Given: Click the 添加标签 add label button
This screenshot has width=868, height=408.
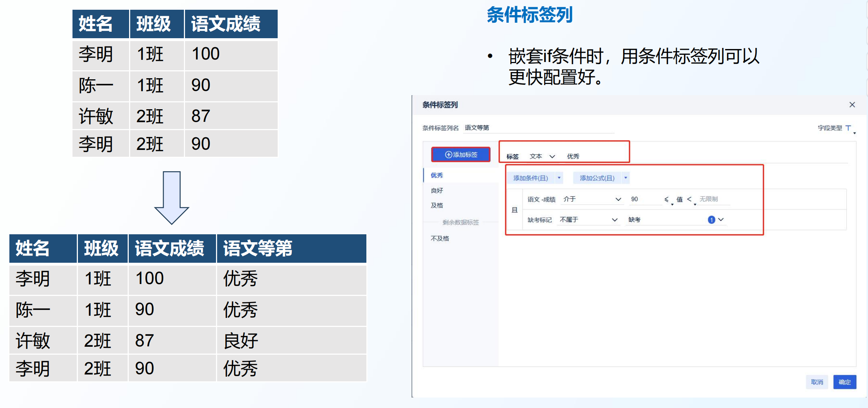Looking at the screenshot, I should click(461, 155).
